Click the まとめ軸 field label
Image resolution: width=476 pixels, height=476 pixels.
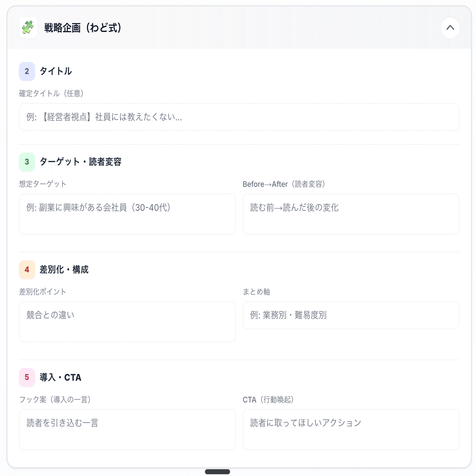256,292
